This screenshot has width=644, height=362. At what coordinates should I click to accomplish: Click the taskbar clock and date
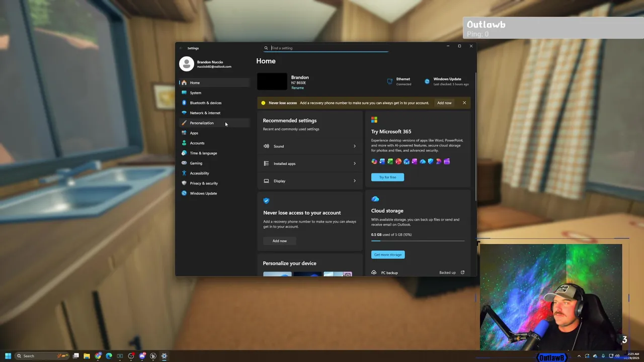(x=631, y=356)
